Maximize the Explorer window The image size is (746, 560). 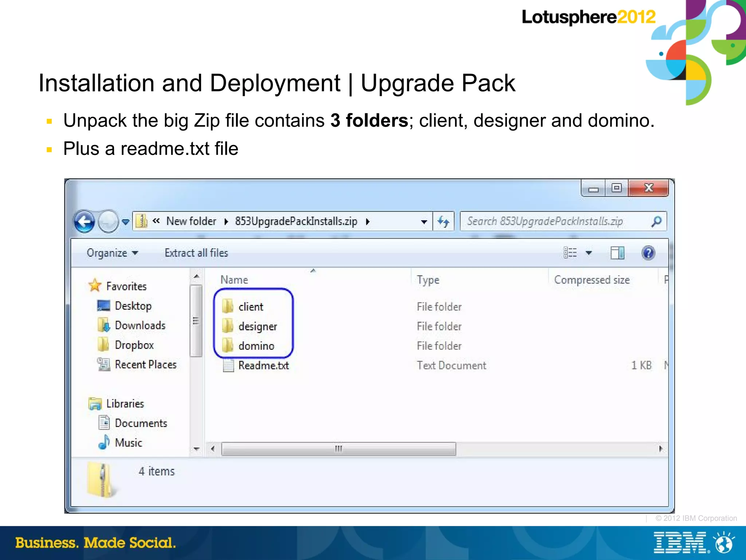(x=617, y=188)
